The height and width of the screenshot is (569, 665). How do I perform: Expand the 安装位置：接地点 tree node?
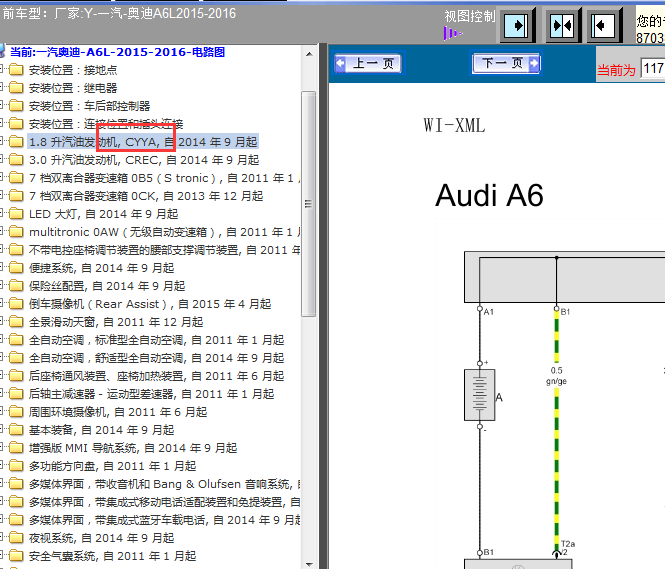pos(2,69)
